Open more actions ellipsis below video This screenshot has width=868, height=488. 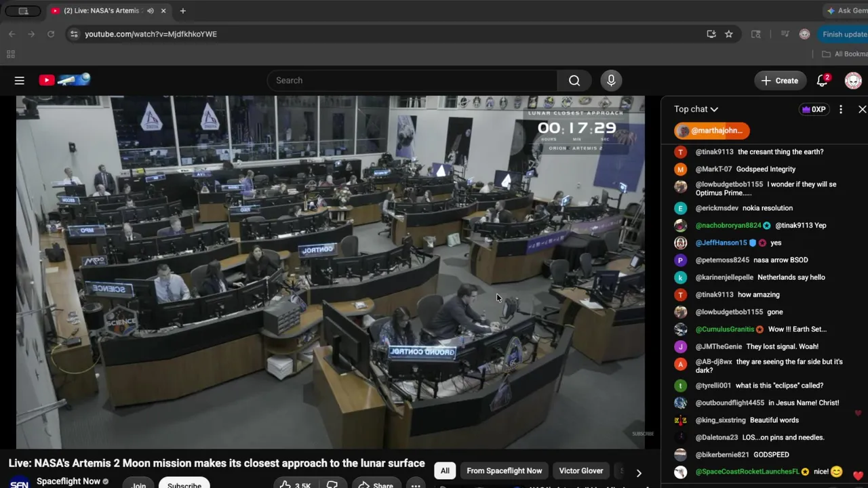pos(416,485)
